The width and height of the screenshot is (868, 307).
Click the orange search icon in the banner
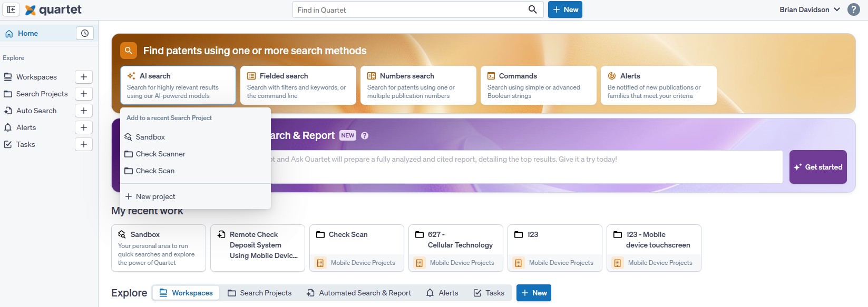click(x=129, y=51)
